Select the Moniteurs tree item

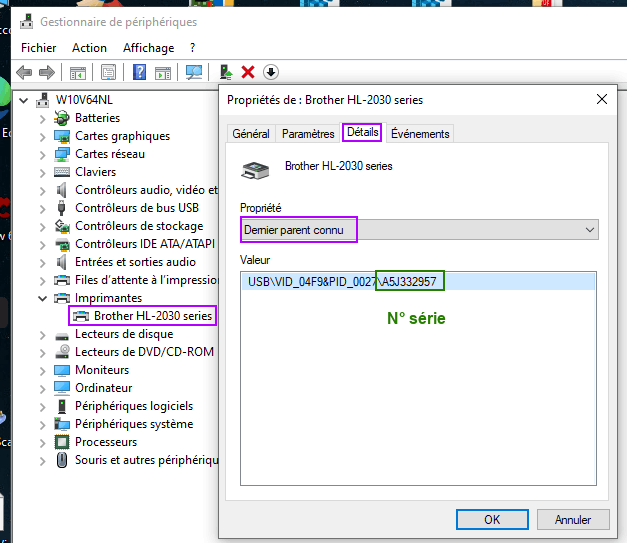[x=102, y=370]
